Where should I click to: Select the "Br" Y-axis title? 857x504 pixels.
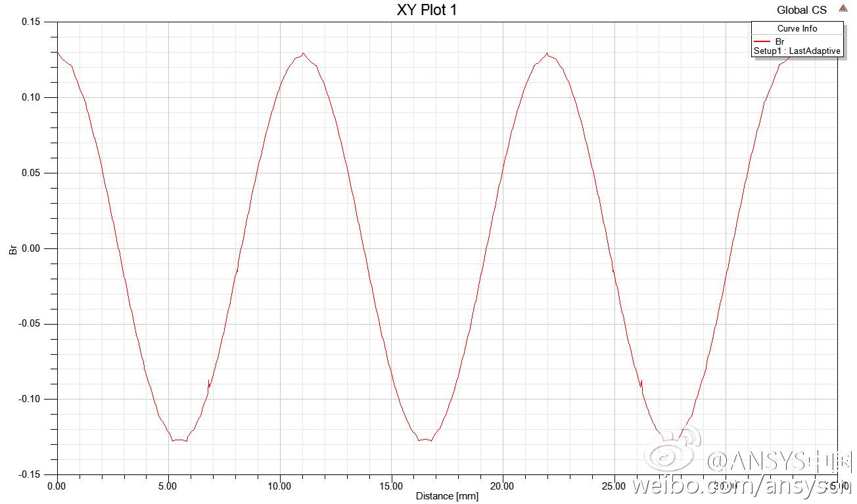point(12,250)
